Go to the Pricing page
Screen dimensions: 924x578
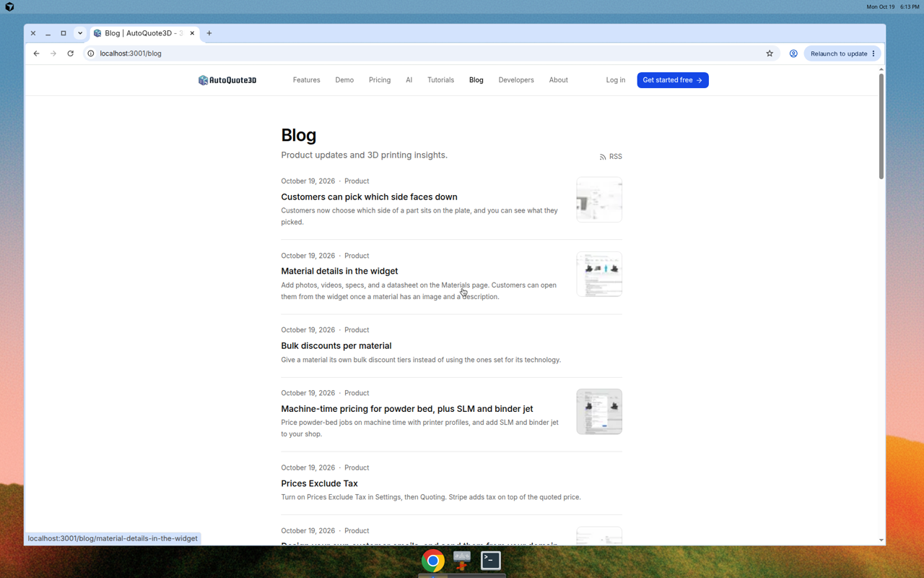pos(380,80)
